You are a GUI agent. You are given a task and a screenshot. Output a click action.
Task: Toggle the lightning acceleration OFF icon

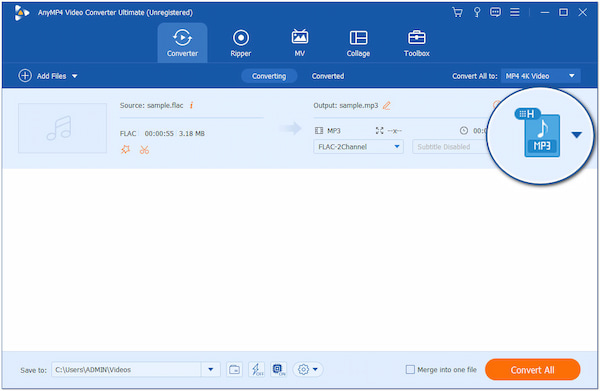click(x=256, y=370)
